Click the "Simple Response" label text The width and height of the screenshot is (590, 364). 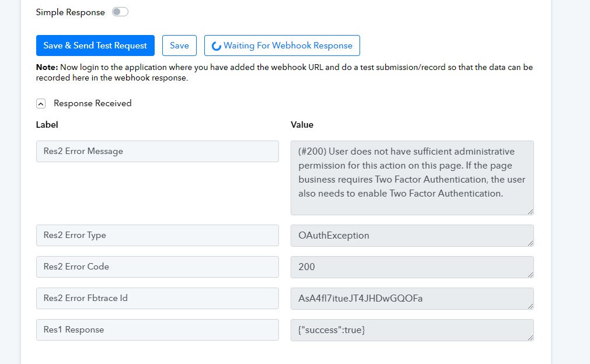click(71, 12)
